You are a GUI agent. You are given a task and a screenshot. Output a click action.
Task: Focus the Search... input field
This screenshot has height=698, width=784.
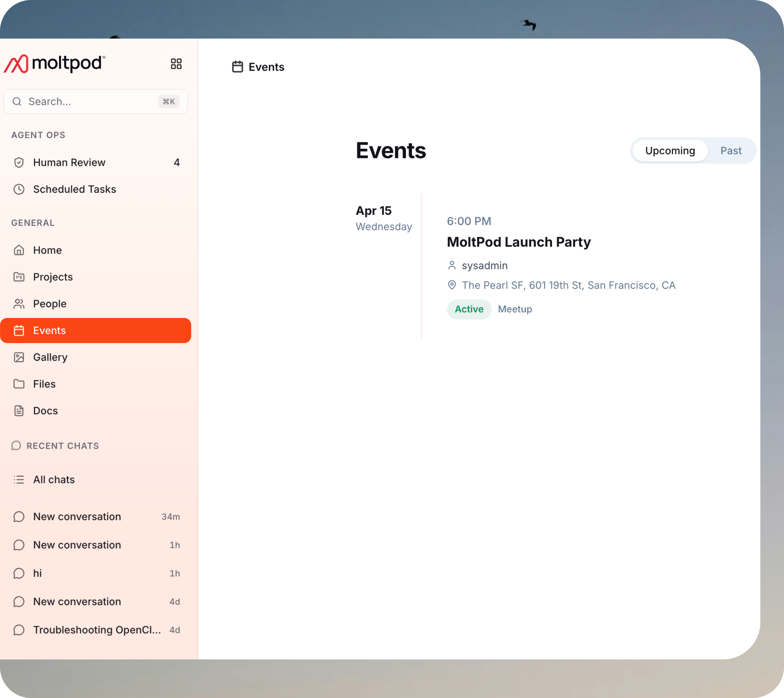pyautogui.click(x=96, y=102)
